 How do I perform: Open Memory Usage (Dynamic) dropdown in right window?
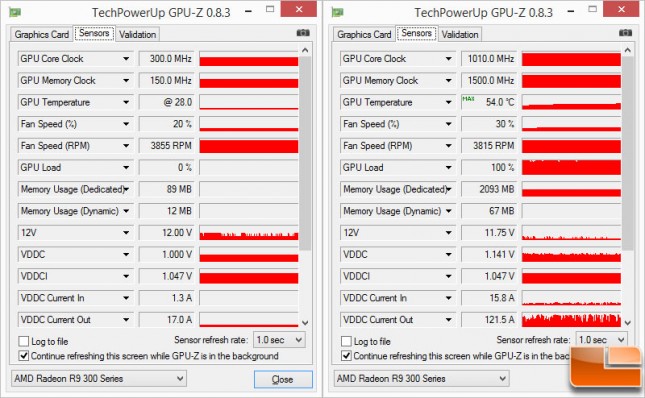[x=448, y=211]
